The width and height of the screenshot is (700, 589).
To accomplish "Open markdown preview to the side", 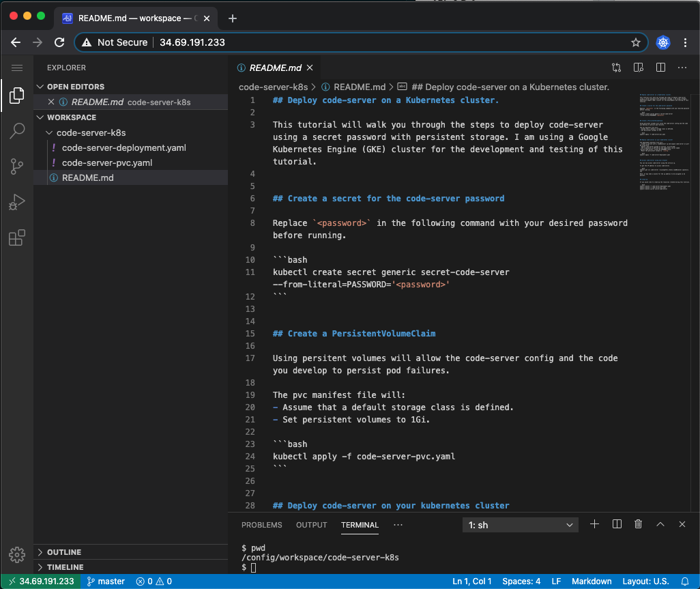I will (x=639, y=68).
